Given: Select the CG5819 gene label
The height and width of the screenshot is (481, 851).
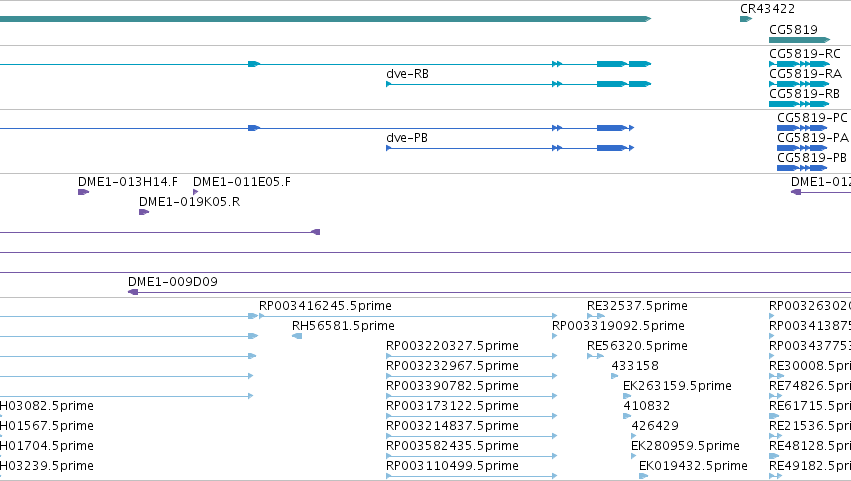Looking at the screenshot, I should 793,29.
